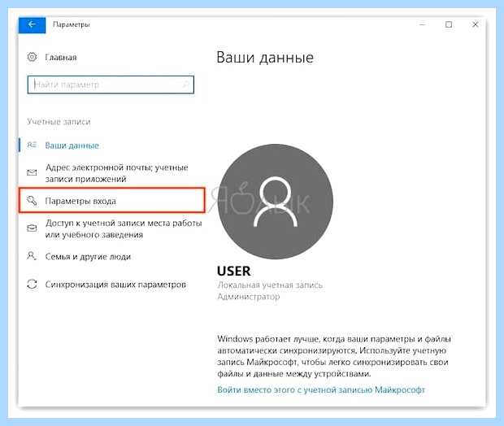The width and height of the screenshot is (504, 426).
Task: Click the key icon beside Параметры входа
Action: (x=32, y=201)
